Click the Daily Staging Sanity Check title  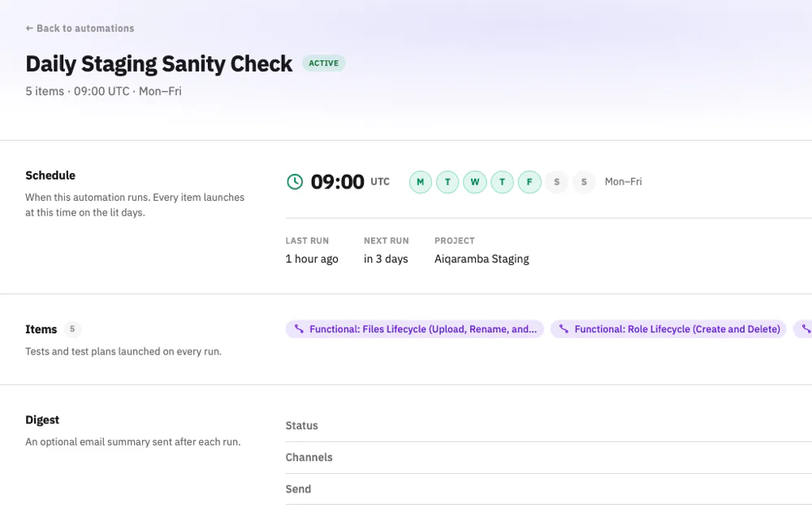click(159, 63)
